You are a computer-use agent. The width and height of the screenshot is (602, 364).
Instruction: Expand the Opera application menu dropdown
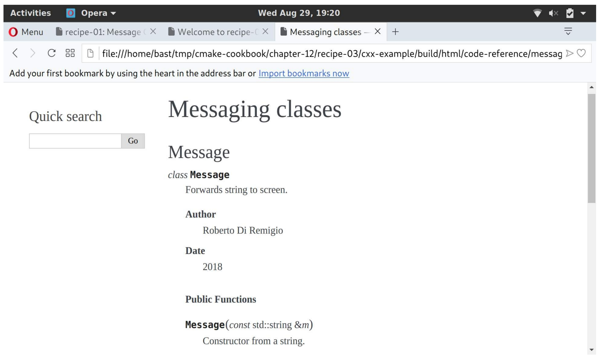coord(98,13)
